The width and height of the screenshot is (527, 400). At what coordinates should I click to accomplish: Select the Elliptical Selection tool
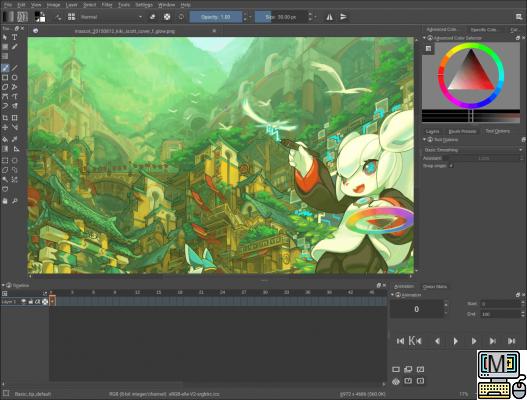click(14, 160)
